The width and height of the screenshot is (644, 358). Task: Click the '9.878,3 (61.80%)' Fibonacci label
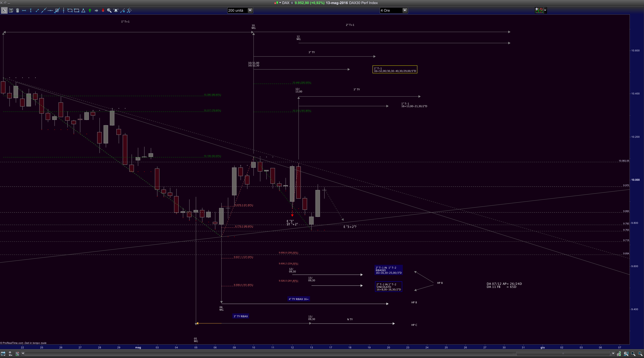click(244, 205)
